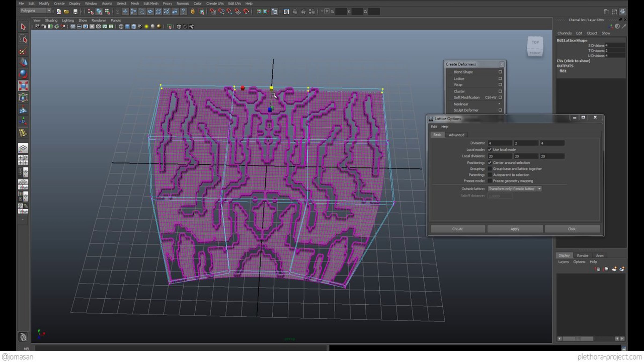The height and width of the screenshot is (362, 644).
Task: Click the New Scene icon
Action: (x=58, y=11)
